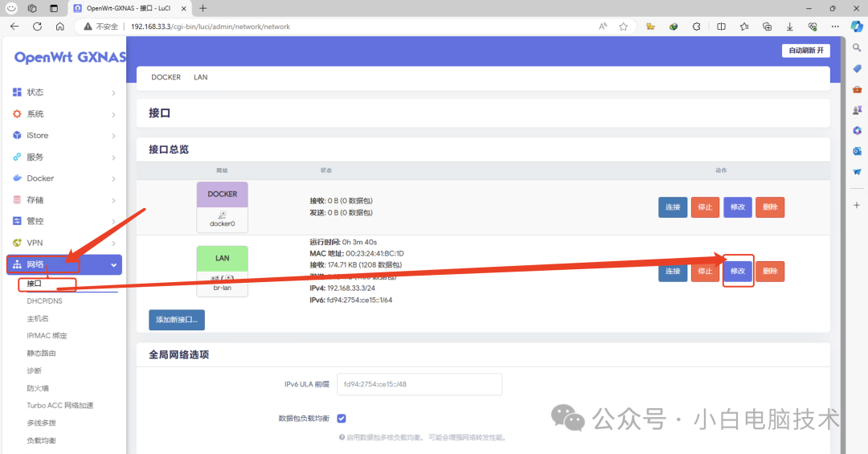This screenshot has height=454, width=868.
Task: Switch to the DOCKER tab
Action: click(x=166, y=77)
